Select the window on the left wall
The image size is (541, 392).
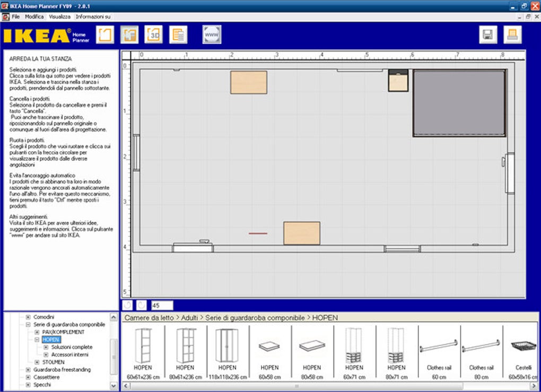[136, 153]
